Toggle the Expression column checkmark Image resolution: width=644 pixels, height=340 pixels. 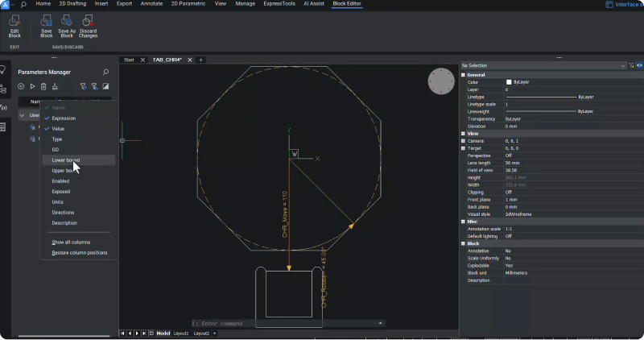[64, 118]
